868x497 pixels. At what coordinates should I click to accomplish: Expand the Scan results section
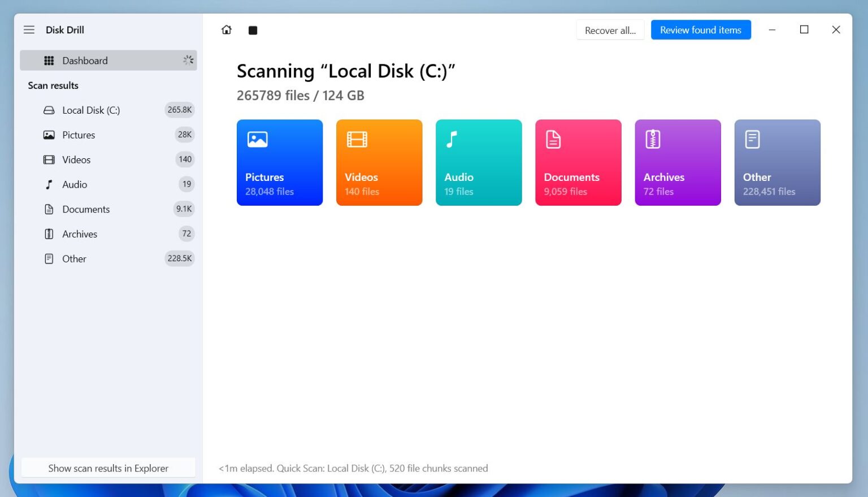(53, 85)
